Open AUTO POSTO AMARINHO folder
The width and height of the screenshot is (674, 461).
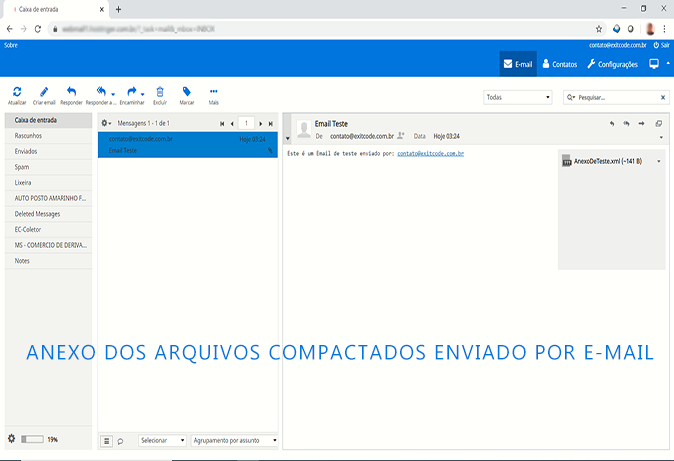48,198
